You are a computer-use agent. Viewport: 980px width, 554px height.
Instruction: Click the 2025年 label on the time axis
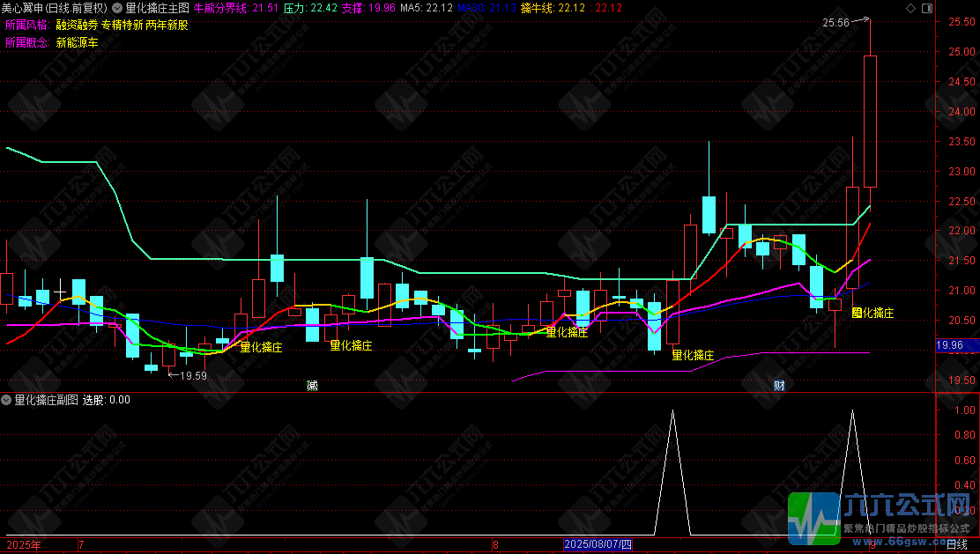(24, 545)
